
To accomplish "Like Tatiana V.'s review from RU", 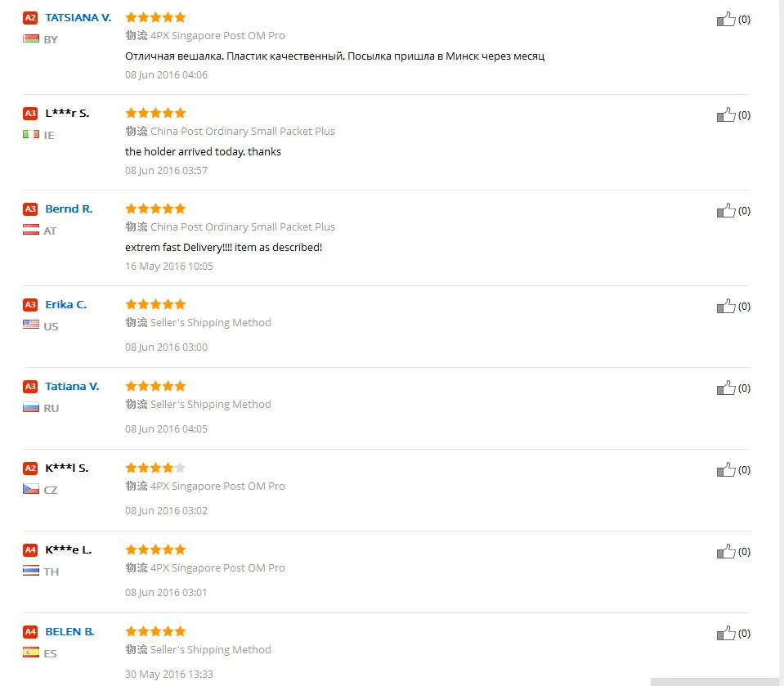I will [726, 388].
